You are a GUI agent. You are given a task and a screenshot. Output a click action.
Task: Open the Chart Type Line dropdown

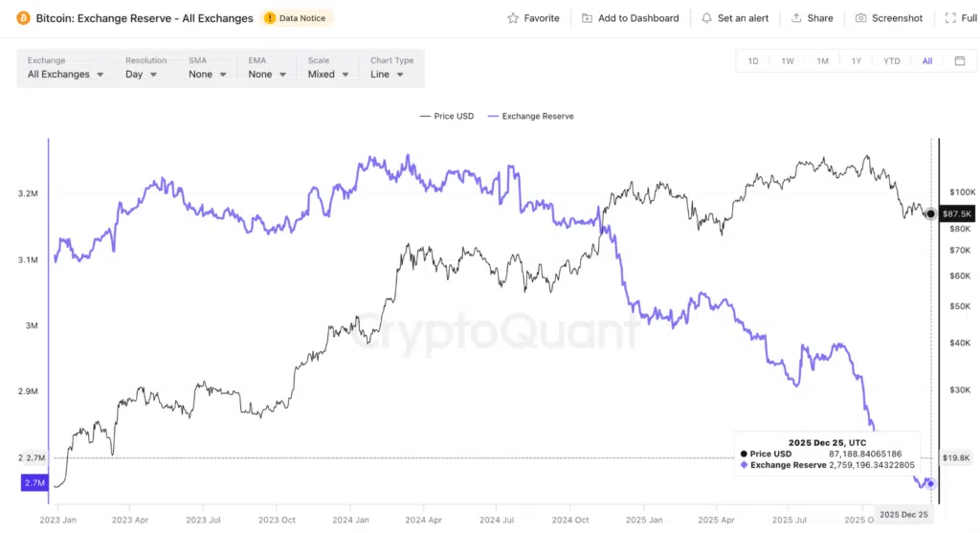[x=388, y=74]
